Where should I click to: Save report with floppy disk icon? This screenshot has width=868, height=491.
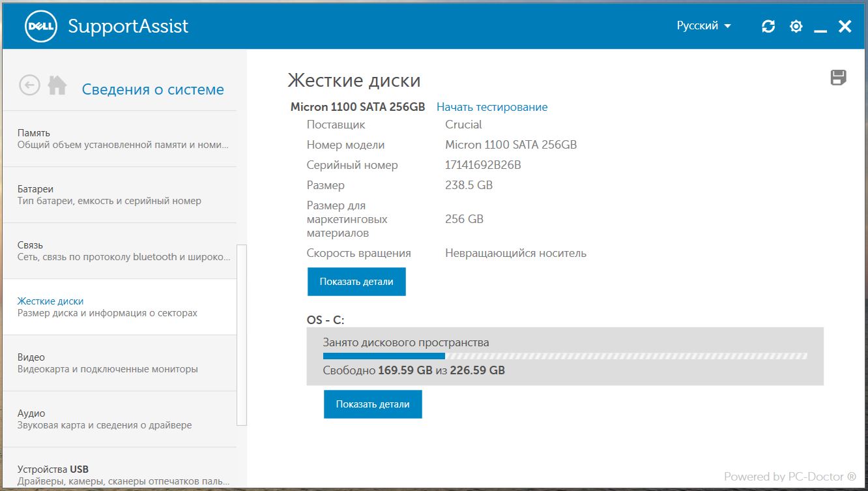coord(839,78)
